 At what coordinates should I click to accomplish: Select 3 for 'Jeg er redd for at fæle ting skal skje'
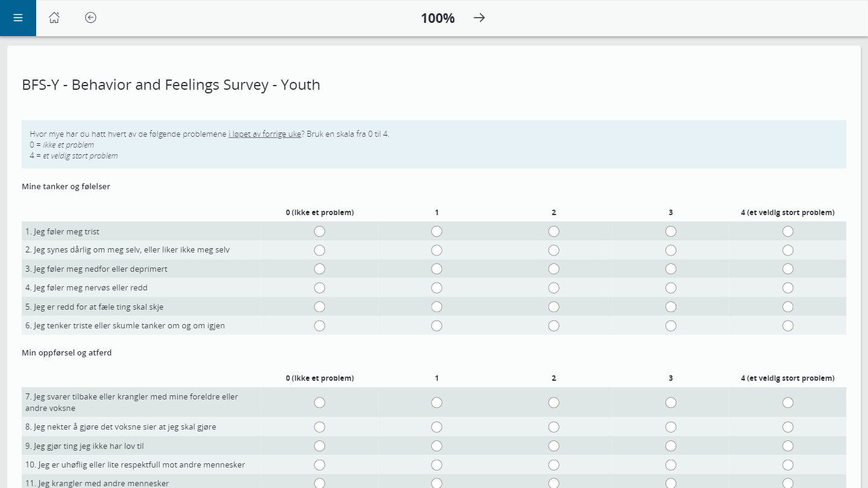pos(671,306)
